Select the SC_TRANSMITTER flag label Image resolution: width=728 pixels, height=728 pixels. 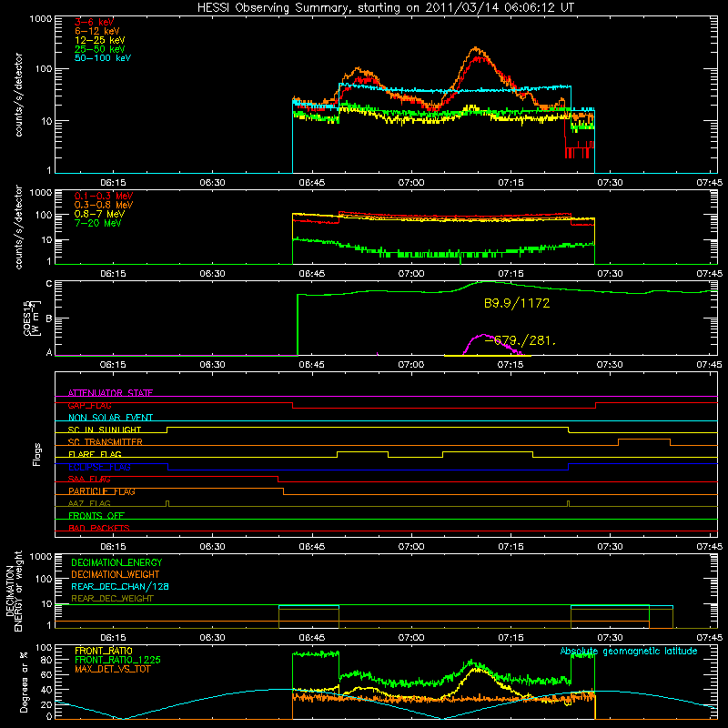[x=105, y=442]
